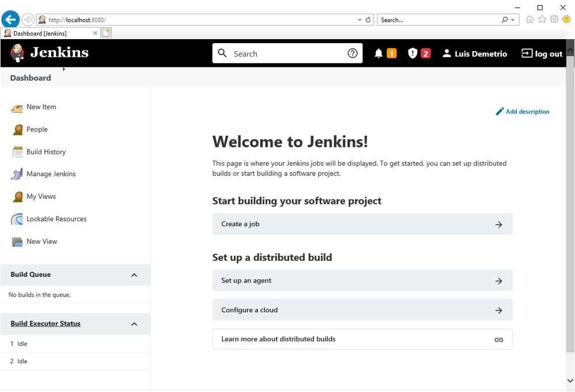Click the Jenkins title text

(59, 52)
